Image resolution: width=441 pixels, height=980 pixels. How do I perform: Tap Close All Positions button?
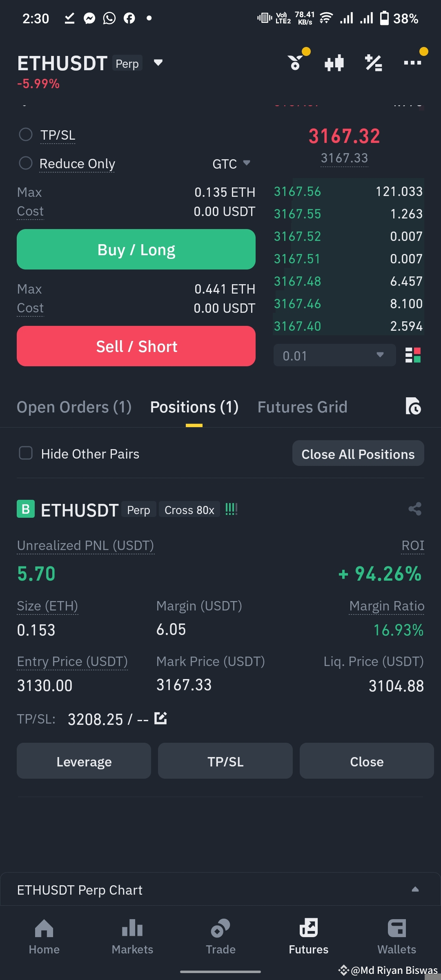pos(358,453)
